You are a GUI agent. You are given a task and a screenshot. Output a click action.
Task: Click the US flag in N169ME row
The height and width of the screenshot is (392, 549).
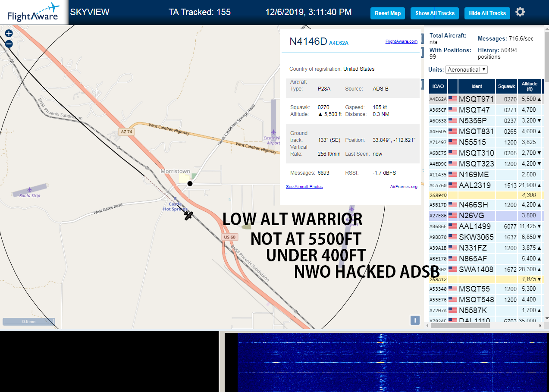(x=453, y=175)
